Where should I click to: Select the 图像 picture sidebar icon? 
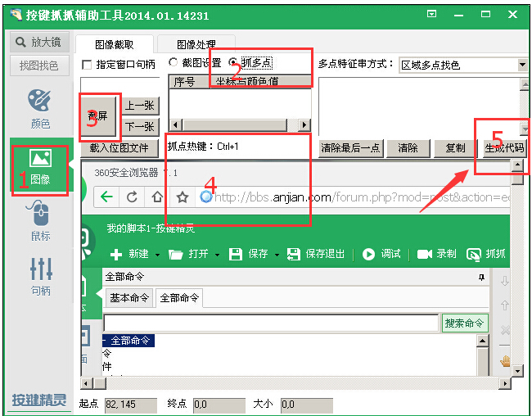[40, 167]
